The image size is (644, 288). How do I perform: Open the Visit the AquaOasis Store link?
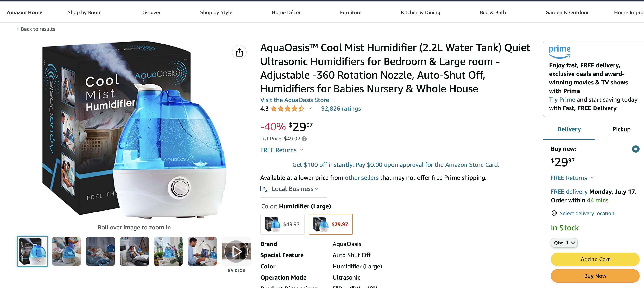tap(294, 100)
